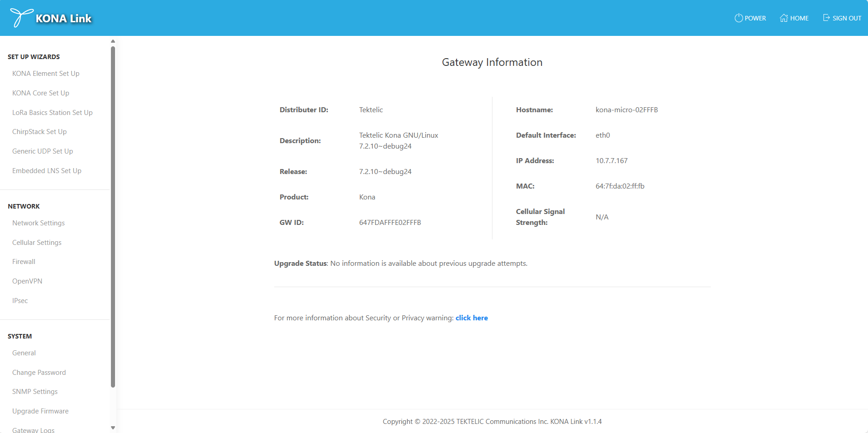Click the KONA Link logo
The height and width of the screenshot is (433, 868).
click(x=50, y=18)
